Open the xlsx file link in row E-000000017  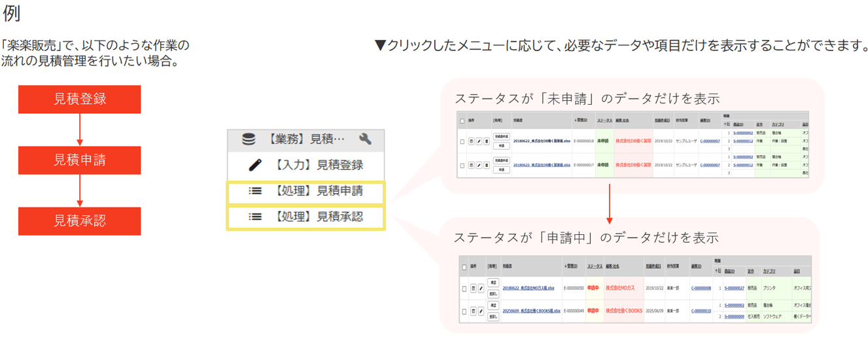pyautogui.click(x=542, y=165)
